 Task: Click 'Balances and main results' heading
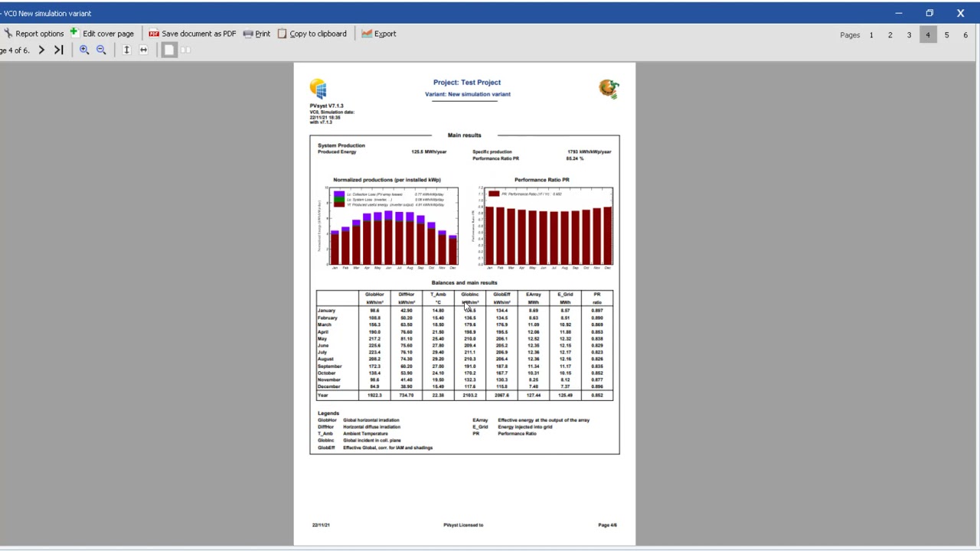click(465, 282)
